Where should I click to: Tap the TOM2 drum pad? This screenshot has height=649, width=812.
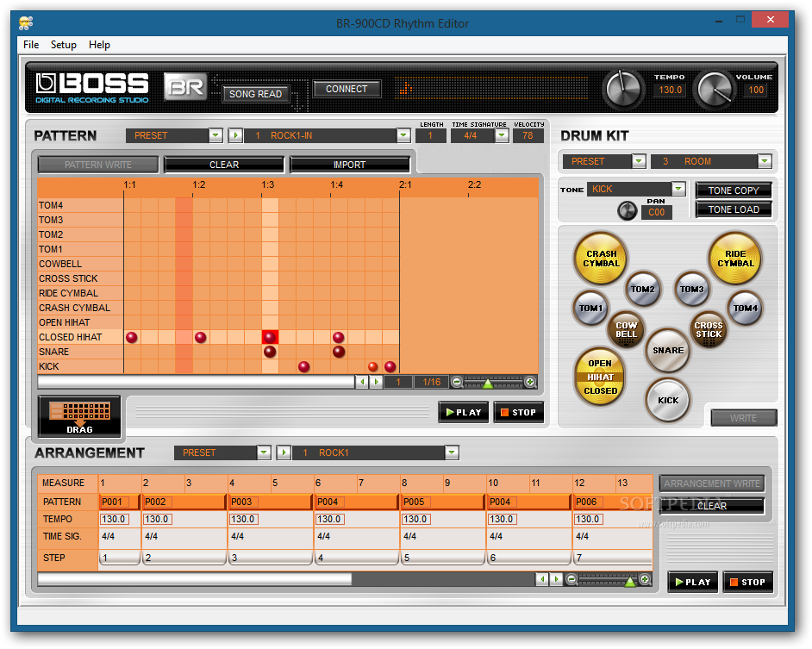tap(643, 289)
